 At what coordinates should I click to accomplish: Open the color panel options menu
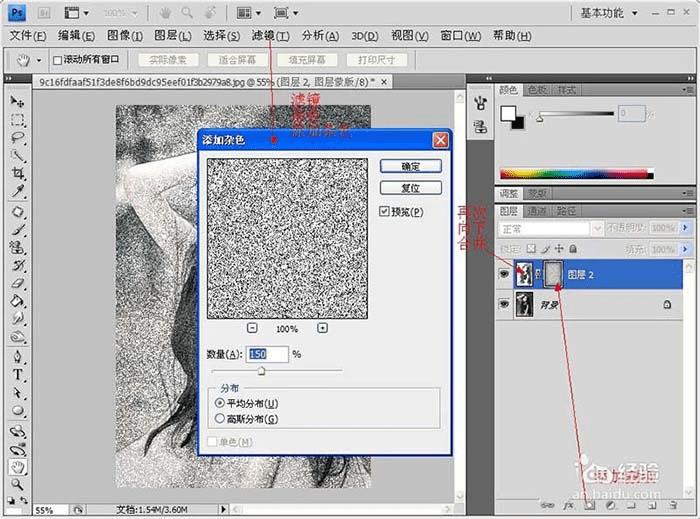[688, 90]
